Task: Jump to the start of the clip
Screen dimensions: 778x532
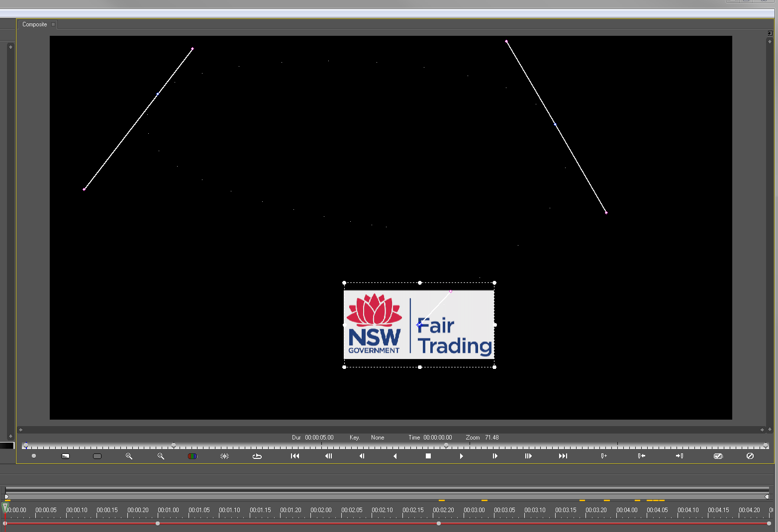Action: [x=295, y=456]
